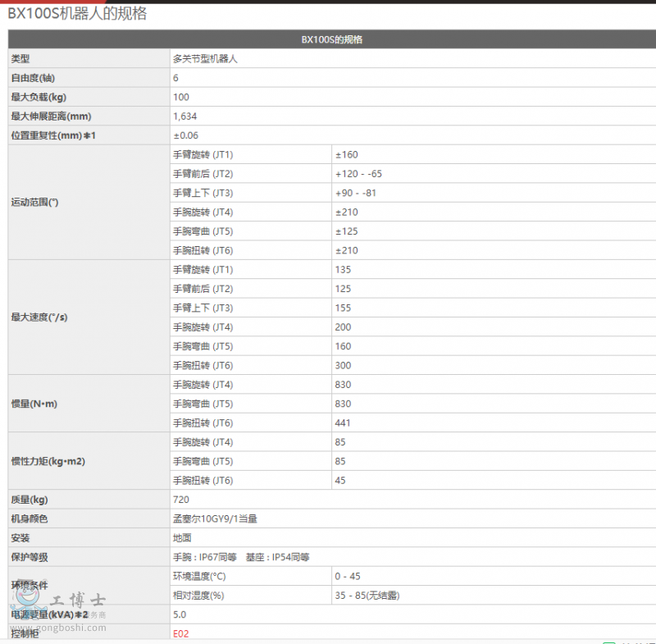This screenshot has height=644, width=656.
Task: Click the dark BX100S的规格 table header
Action: coord(331,39)
